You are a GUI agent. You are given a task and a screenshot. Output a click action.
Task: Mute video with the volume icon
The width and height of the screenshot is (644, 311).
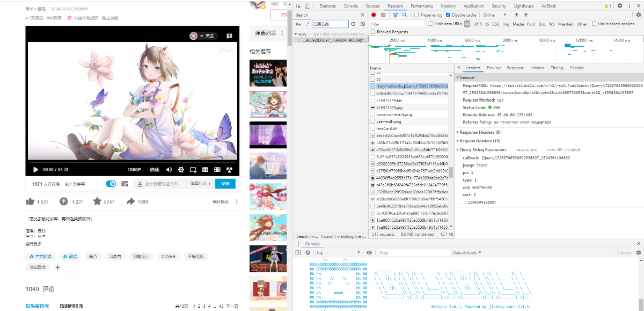pos(169,169)
